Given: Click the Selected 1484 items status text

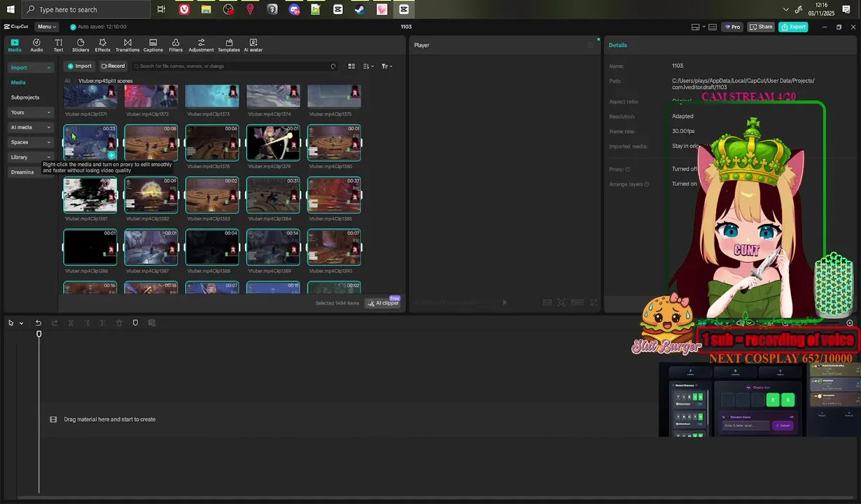Looking at the screenshot, I should click(337, 303).
